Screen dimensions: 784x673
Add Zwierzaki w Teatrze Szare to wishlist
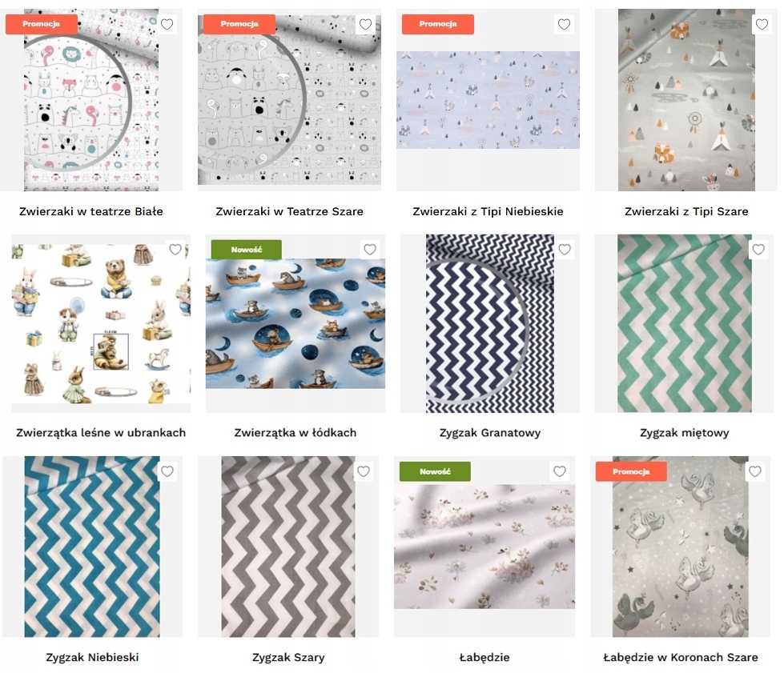point(365,24)
